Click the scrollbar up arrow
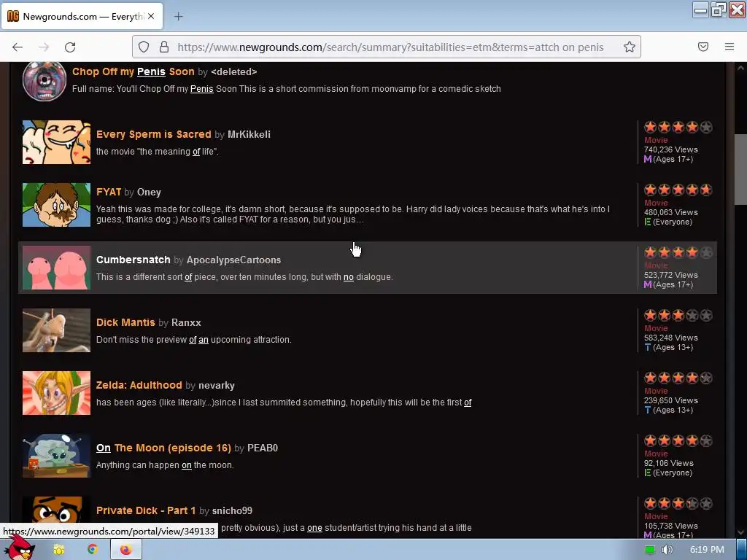Viewport: 747px width, 560px height. pos(740,68)
